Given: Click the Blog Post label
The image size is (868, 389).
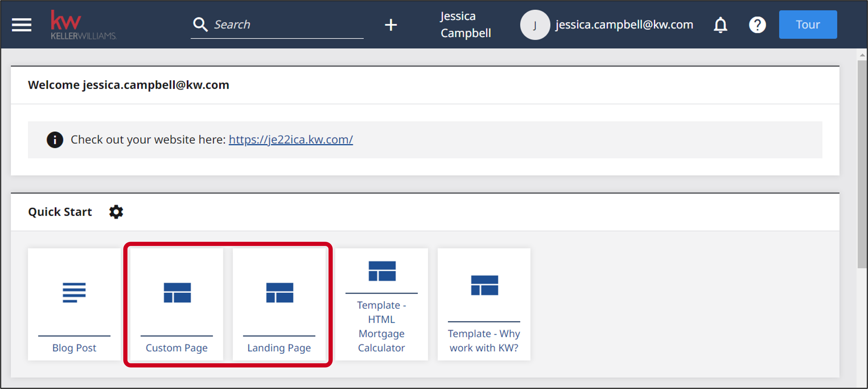Looking at the screenshot, I should [74, 348].
